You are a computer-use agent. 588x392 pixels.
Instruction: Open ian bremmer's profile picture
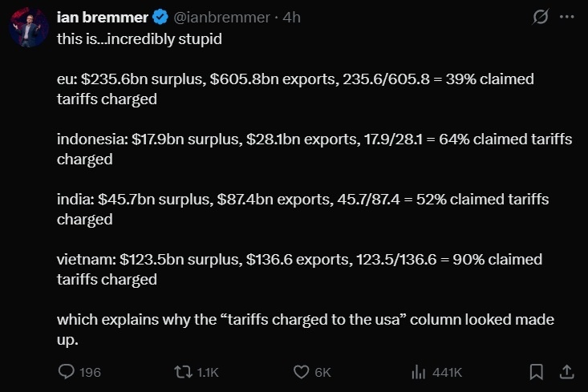[x=29, y=27]
